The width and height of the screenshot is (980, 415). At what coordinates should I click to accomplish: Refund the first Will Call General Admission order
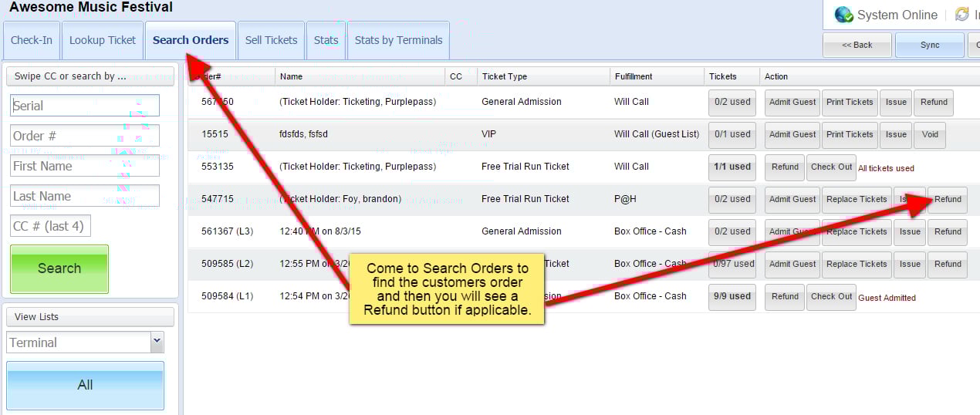point(934,102)
